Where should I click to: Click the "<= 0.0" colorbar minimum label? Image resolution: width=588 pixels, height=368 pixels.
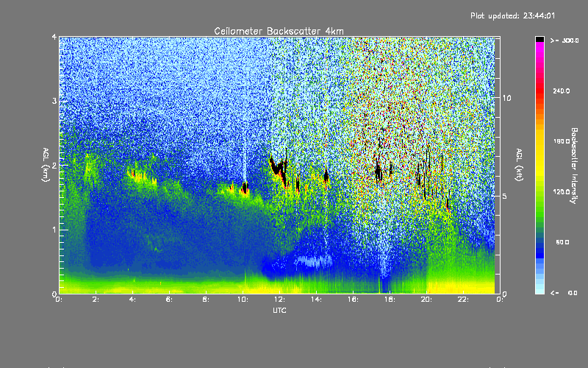(564, 293)
